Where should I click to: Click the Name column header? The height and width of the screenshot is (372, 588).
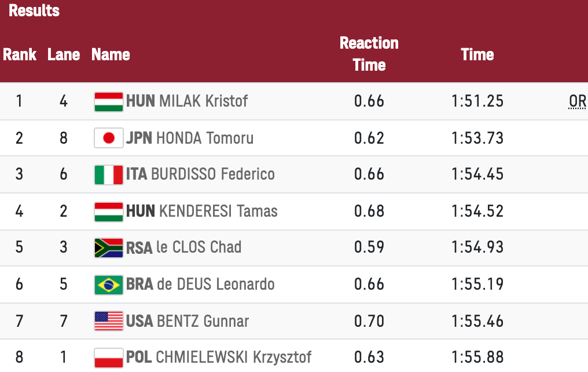point(111,54)
